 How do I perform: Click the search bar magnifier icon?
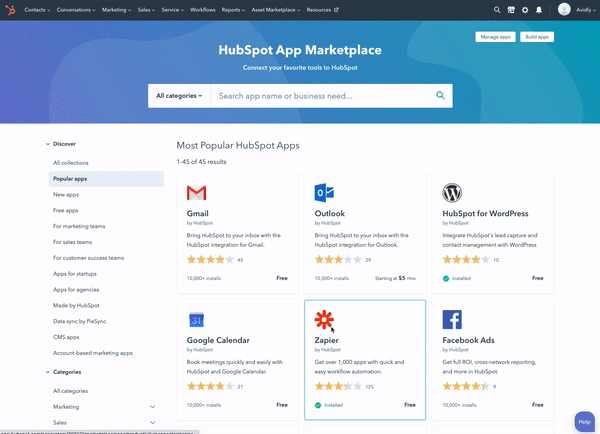(x=440, y=96)
